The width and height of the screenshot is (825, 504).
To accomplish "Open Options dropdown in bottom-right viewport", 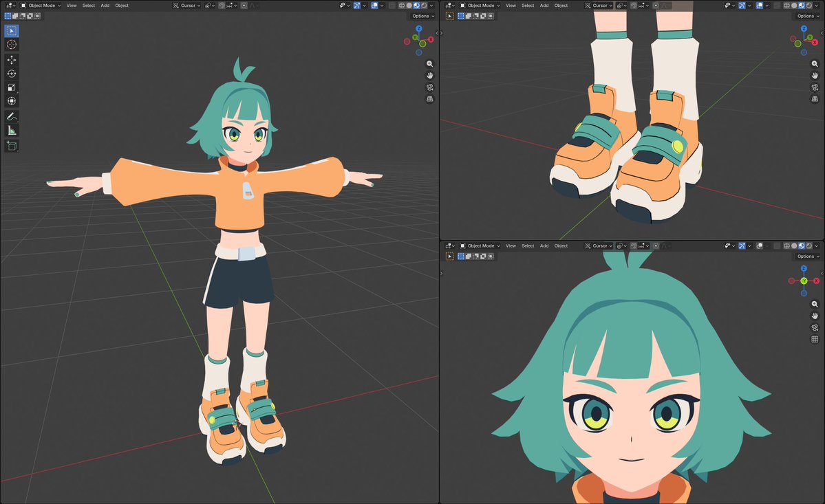I will coord(808,256).
